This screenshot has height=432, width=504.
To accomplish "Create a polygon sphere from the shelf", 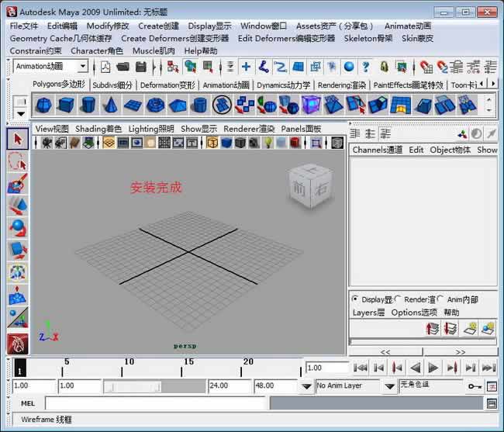I will [43, 105].
